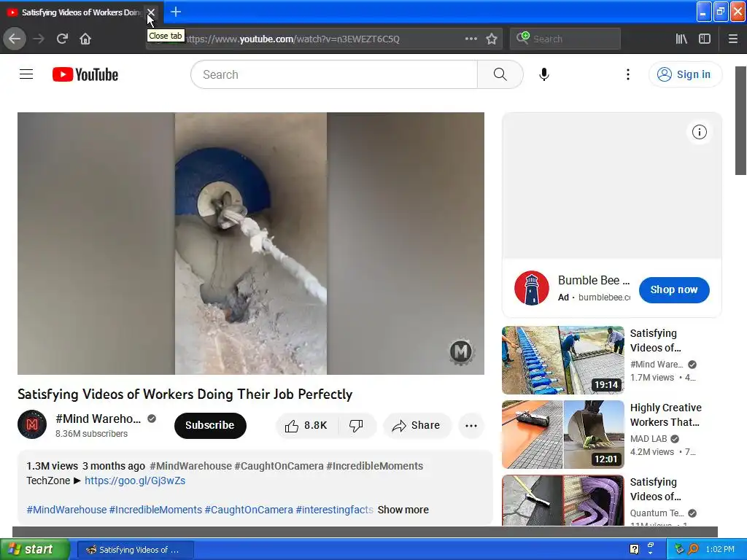
Task: Open the browser home page icon
Action: pyautogui.click(x=85, y=39)
